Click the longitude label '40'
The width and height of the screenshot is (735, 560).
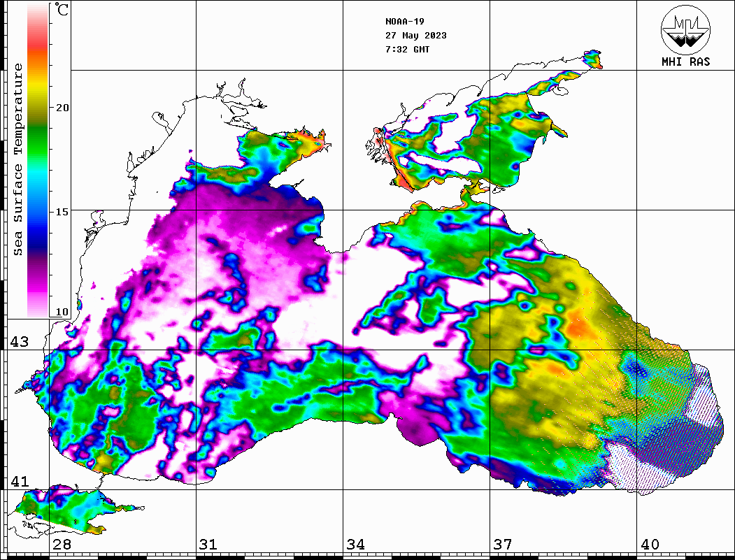[x=650, y=544]
